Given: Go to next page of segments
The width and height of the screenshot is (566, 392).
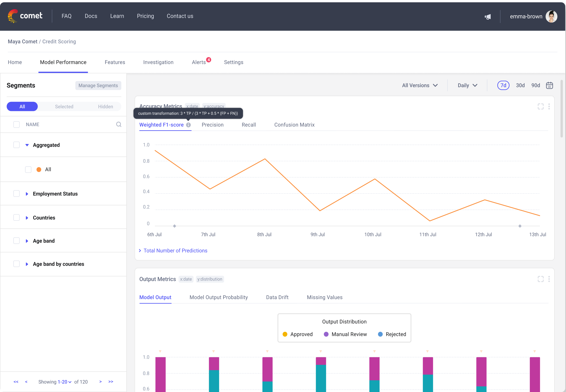Looking at the screenshot, I should pyautogui.click(x=100, y=382).
